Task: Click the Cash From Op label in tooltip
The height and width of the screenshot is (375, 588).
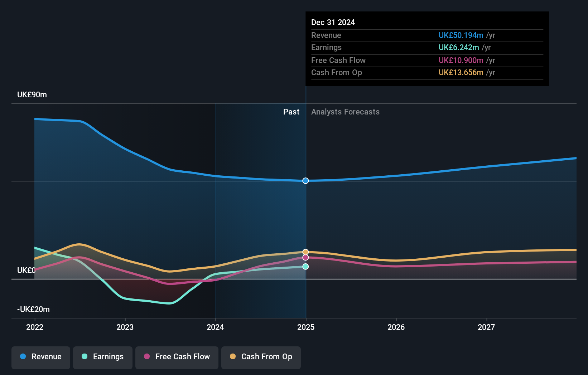Action: click(337, 73)
